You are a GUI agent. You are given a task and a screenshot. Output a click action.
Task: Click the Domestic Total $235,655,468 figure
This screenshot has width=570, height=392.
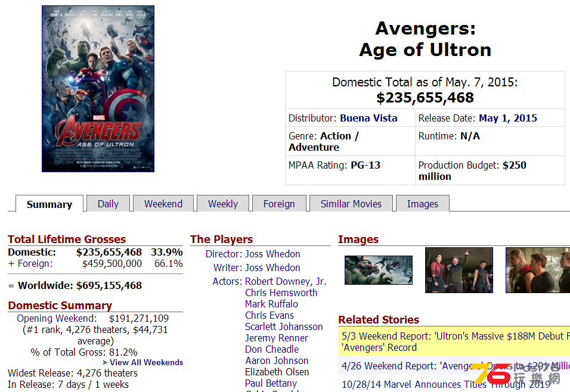(x=425, y=98)
